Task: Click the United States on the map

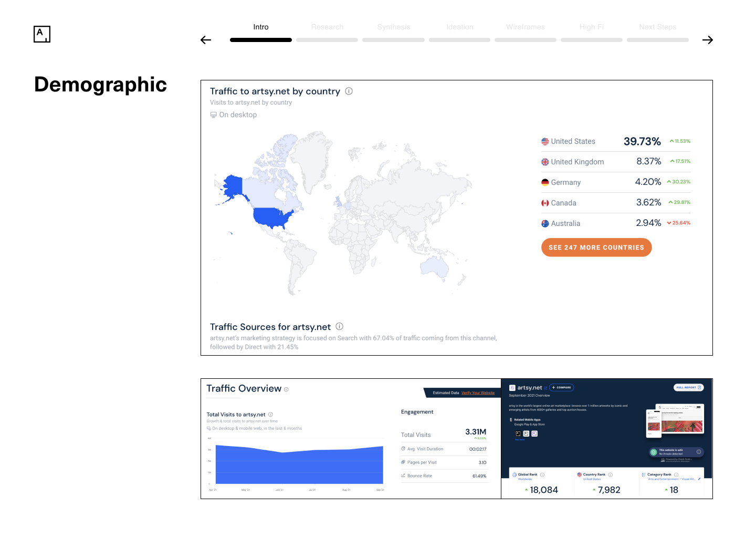Action: (273, 217)
